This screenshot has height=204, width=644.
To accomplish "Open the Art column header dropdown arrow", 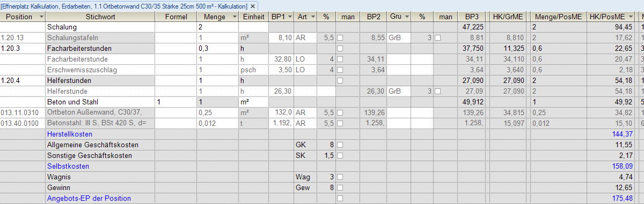I will [x=313, y=17].
